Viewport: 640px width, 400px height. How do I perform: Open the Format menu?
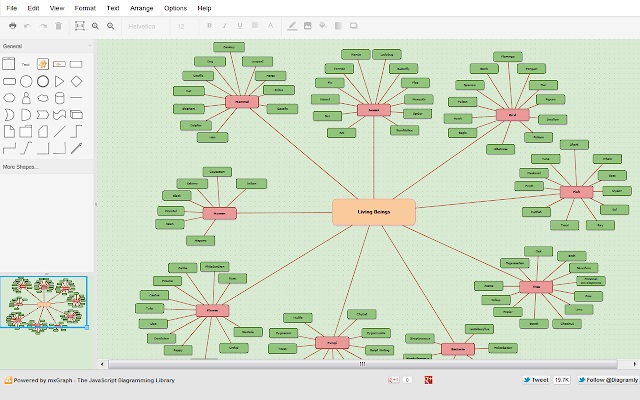[85, 8]
